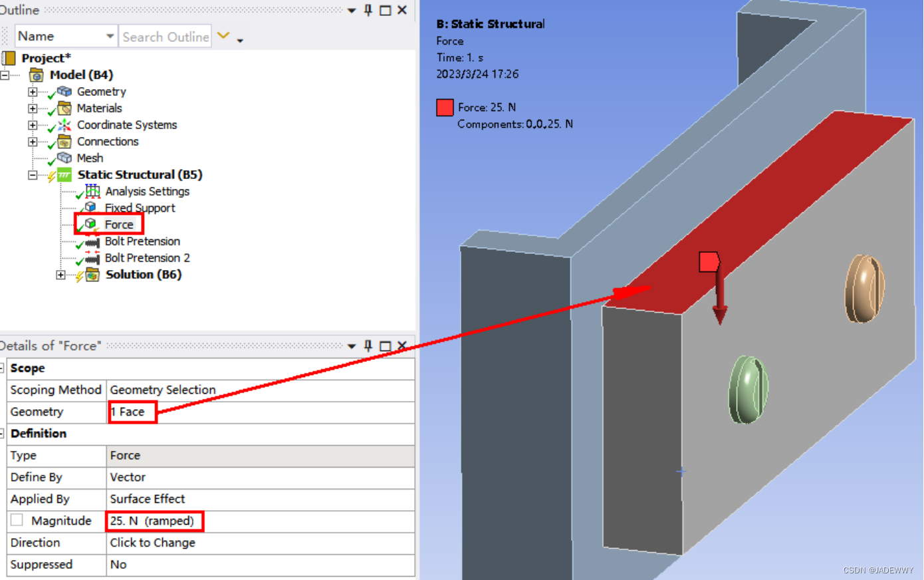Collapse the Static Structural (B5) branch
This screenshot has width=924, height=580.
coord(33,174)
